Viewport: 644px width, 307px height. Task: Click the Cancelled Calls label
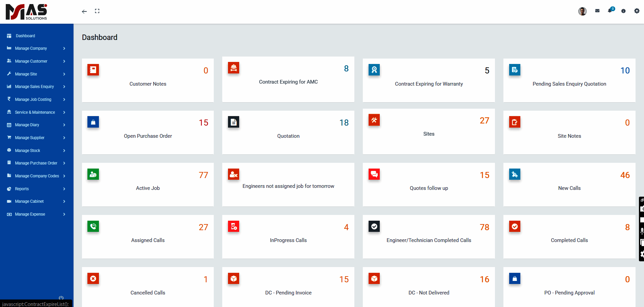[x=148, y=293]
